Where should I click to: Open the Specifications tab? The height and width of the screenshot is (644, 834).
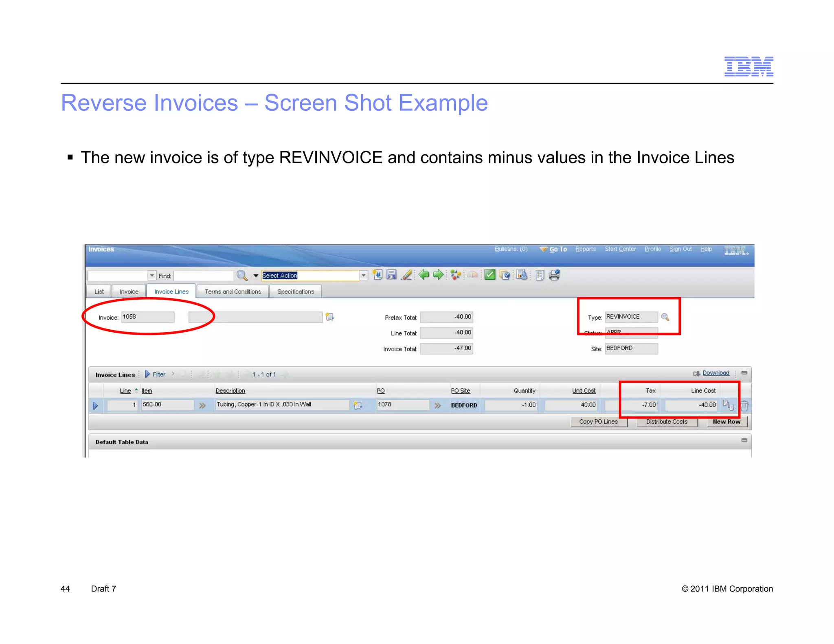pyautogui.click(x=296, y=291)
